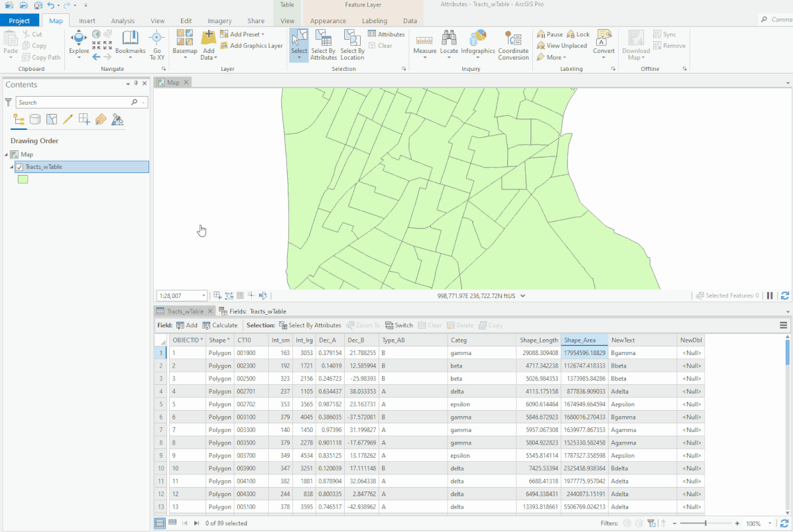Open the Measure tool

pyautogui.click(x=424, y=44)
